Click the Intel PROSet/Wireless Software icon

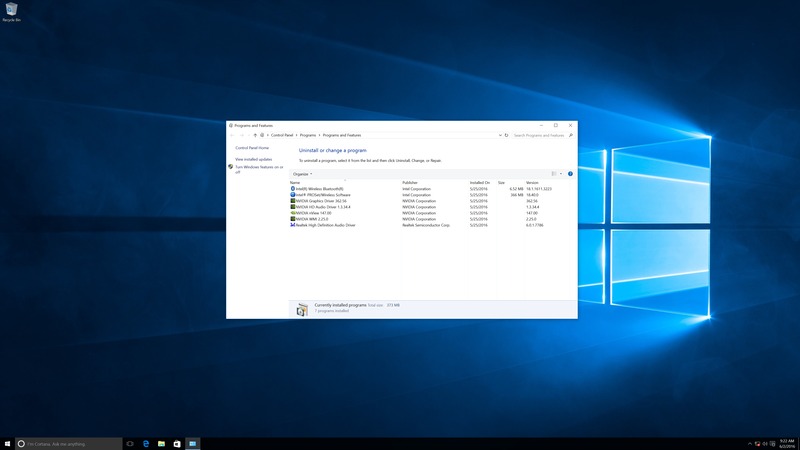(x=293, y=194)
